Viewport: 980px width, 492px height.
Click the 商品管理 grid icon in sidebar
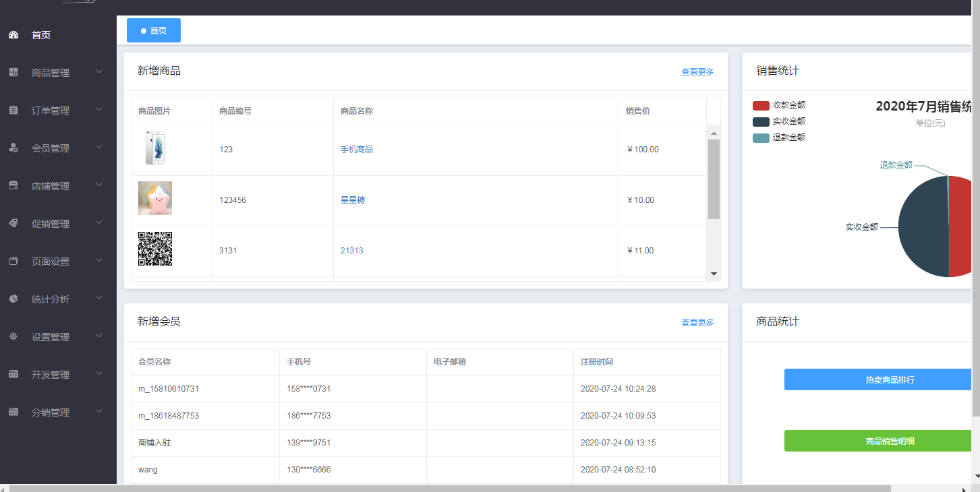point(13,73)
